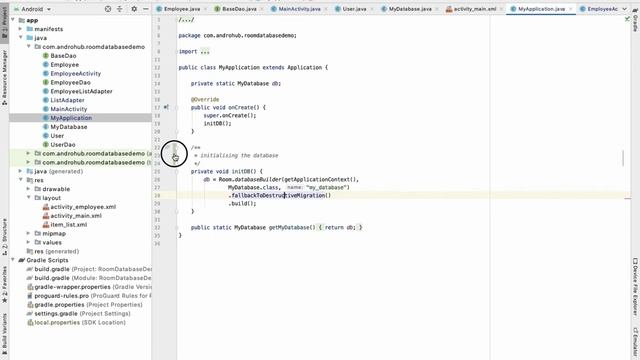Expand the java (generated) folder
This screenshot has height=360, width=640.
(20, 171)
